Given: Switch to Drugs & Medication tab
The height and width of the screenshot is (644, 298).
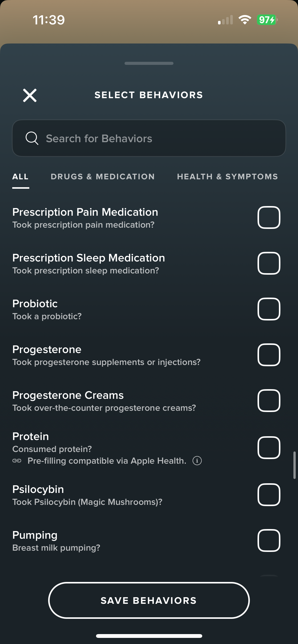Looking at the screenshot, I should pyautogui.click(x=103, y=177).
